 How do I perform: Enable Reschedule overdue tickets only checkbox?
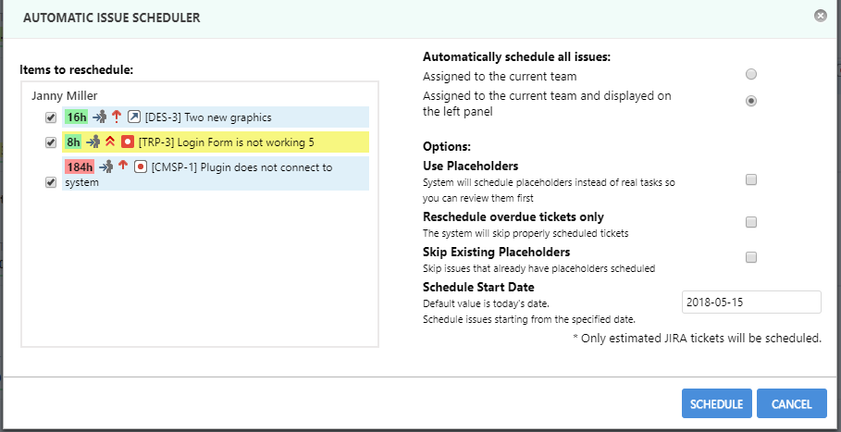tap(751, 222)
